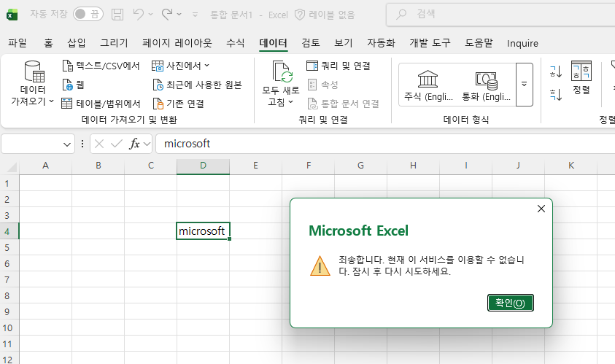This screenshot has height=364, width=615.
Task: Switch to the Inquire tab
Action: (522, 43)
